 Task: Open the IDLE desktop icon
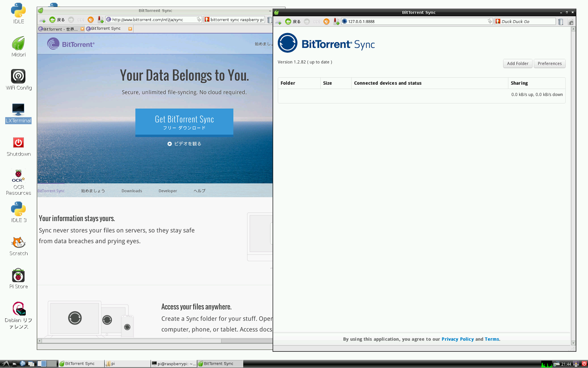pyautogui.click(x=18, y=14)
